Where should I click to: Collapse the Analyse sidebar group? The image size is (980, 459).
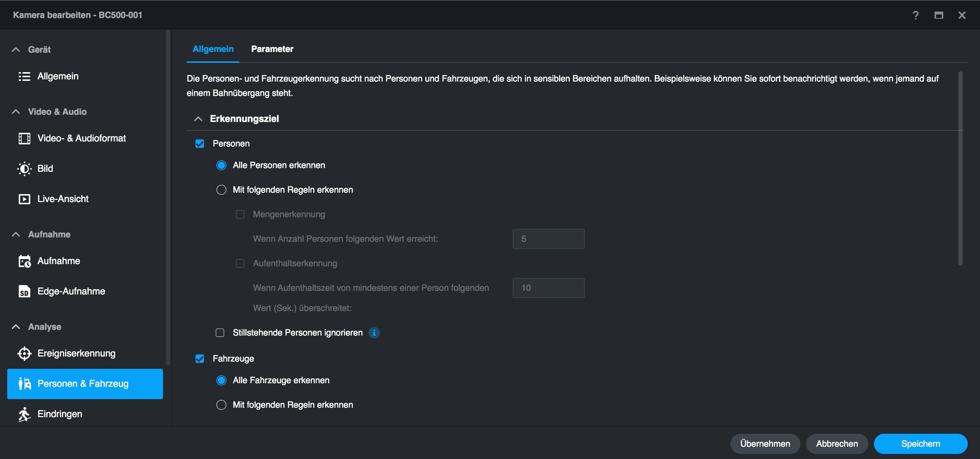pyautogui.click(x=16, y=327)
